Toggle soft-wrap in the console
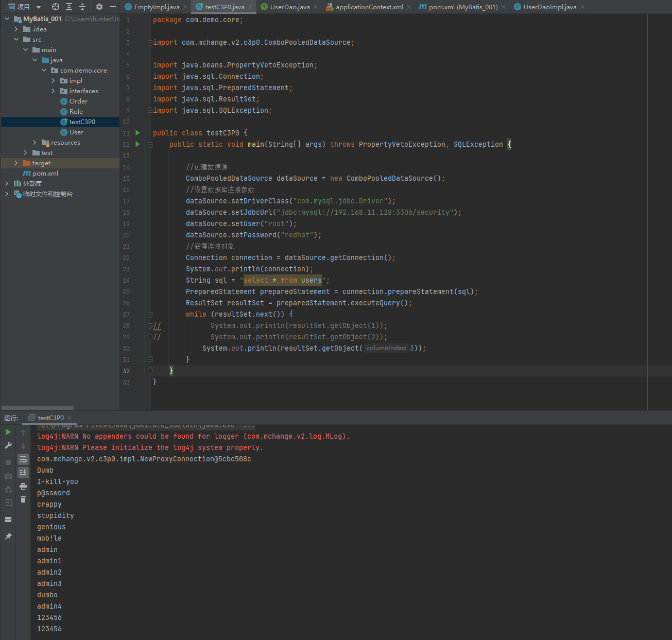Image resolution: width=672 pixels, height=640 pixels. (x=23, y=459)
